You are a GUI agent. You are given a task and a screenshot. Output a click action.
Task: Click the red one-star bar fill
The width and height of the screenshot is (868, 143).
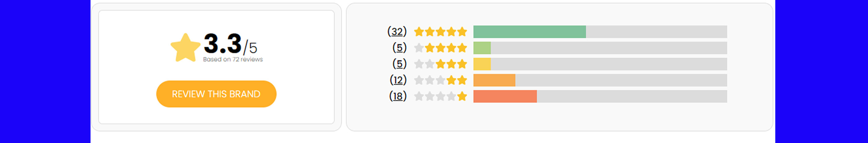point(505,96)
